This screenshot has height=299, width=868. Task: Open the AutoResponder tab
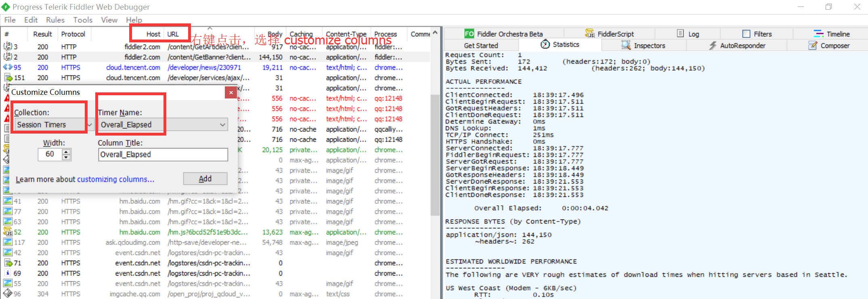coord(737,46)
